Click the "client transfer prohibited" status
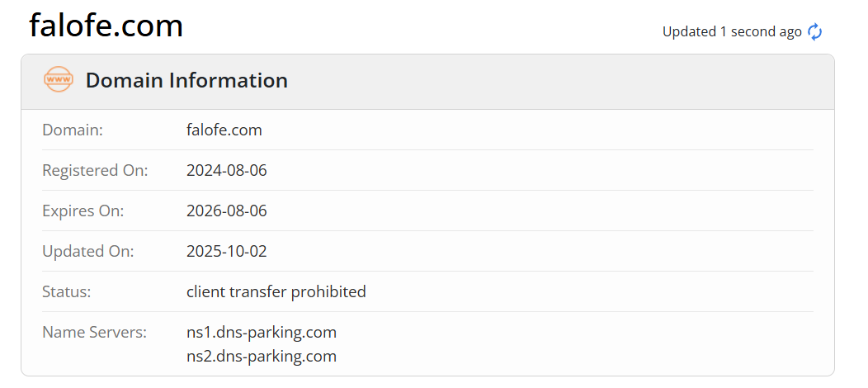The height and width of the screenshot is (388, 868). [x=276, y=291]
